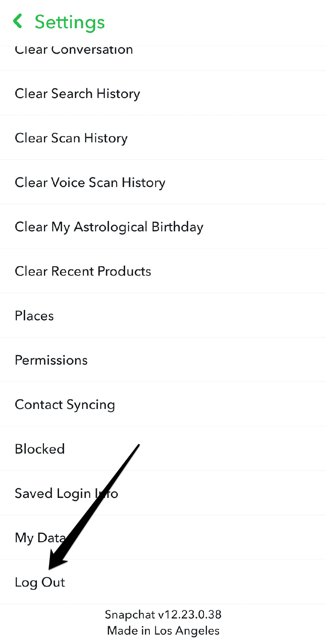The width and height of the screenshot is (326, 644).
Task: Select Clear My Astrological Birthday
Action: pos(109,227)
